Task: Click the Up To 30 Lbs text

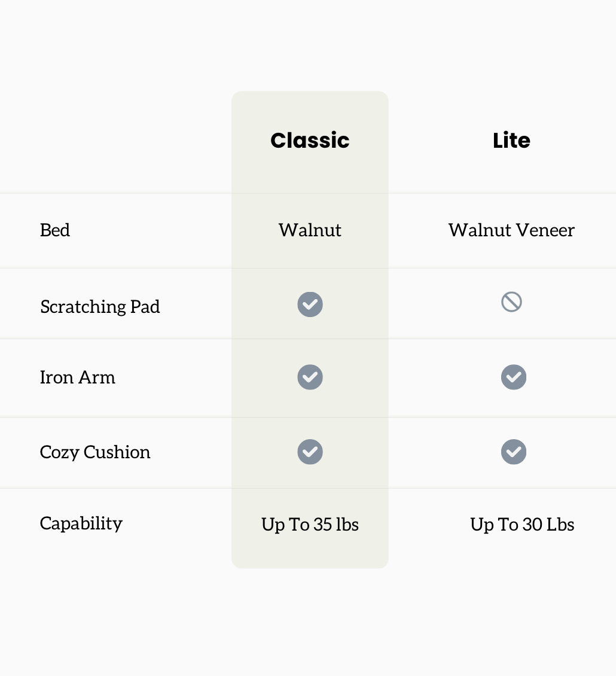Action: (522, 525)
